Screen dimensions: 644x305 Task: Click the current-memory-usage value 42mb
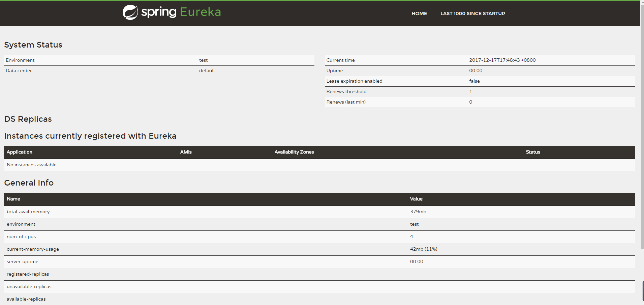(423, 249)
